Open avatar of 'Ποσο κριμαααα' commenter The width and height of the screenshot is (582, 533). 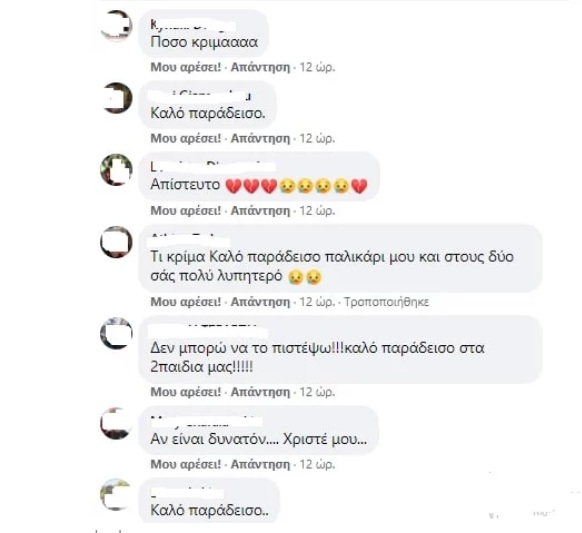coord(117,25)
